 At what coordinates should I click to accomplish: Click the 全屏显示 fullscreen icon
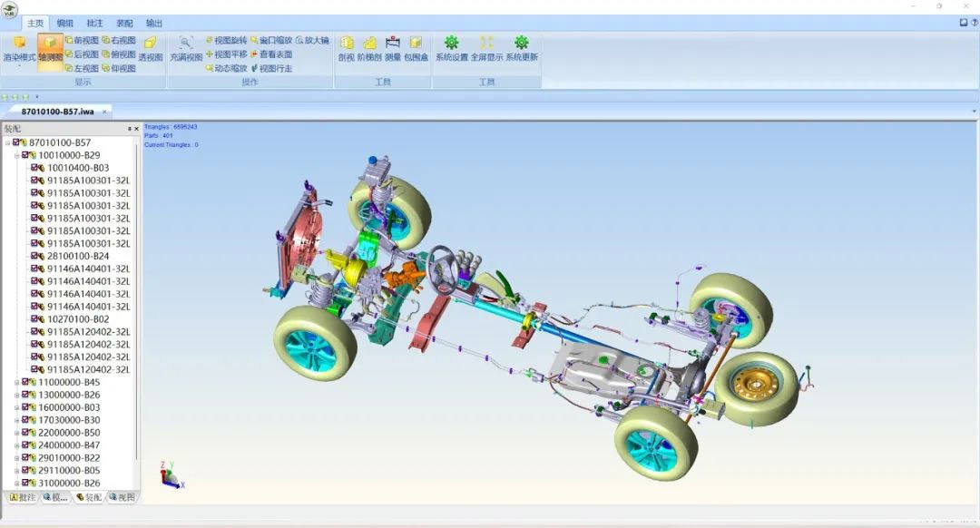[486, 48]
